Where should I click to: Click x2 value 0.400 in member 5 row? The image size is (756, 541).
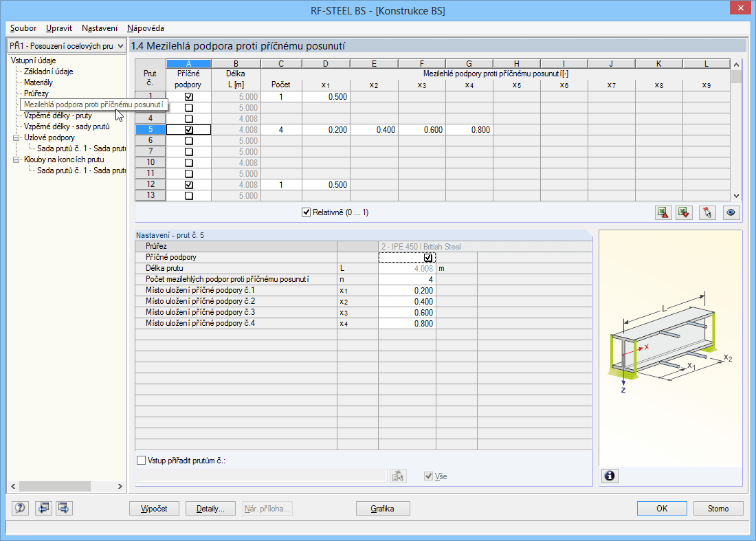coord(374,130)
